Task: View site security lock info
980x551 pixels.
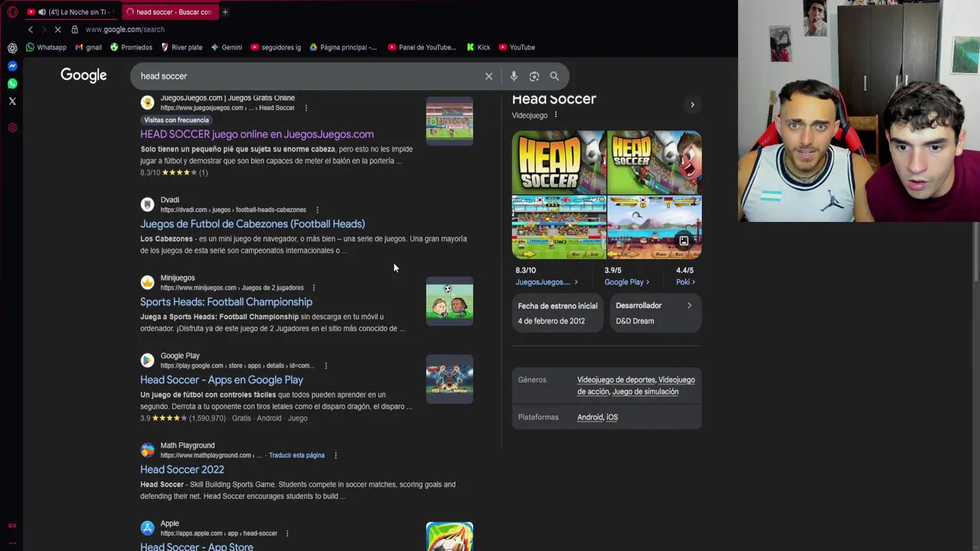Action: coord(74,29)
